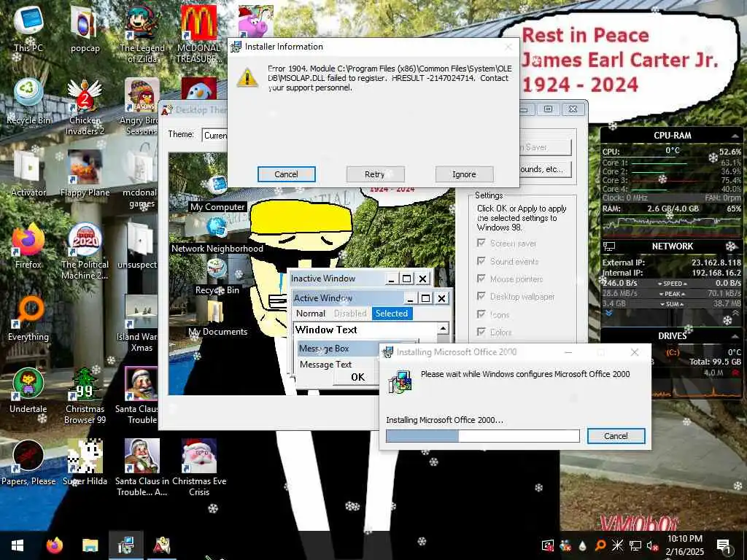Cancel the Microsoft Office 2000 installation

coord(616,436)
